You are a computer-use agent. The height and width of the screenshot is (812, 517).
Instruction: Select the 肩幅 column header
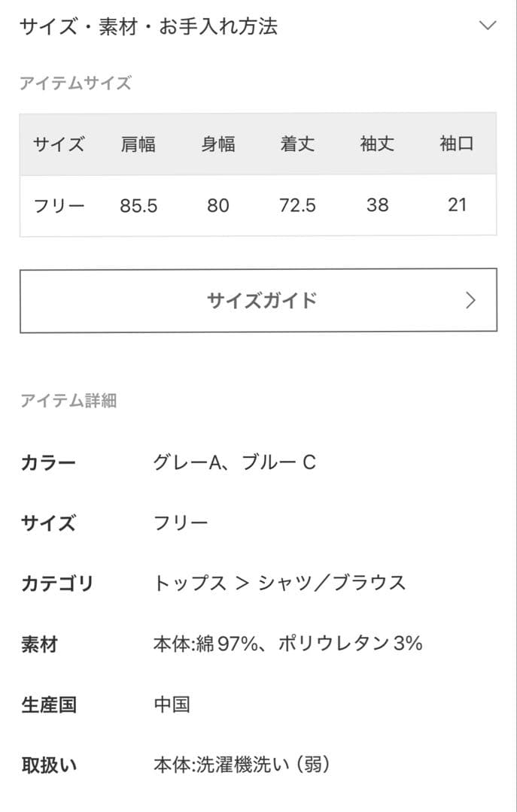[x=139, y=144]
